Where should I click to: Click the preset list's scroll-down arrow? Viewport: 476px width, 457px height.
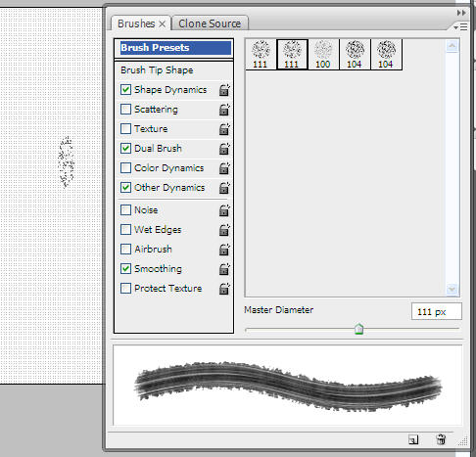[452, 289]
